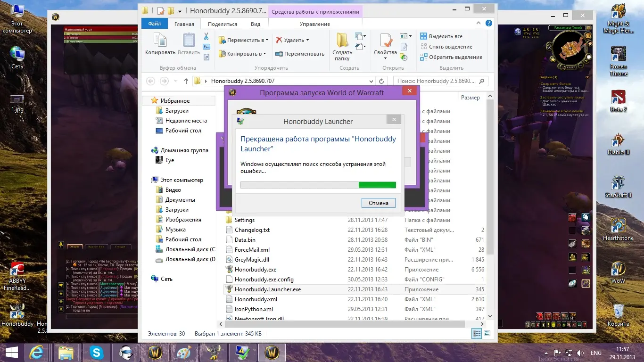The image size is (644, 362).
Task: Select the Changelog.txt file row
Action: point(355,230)
